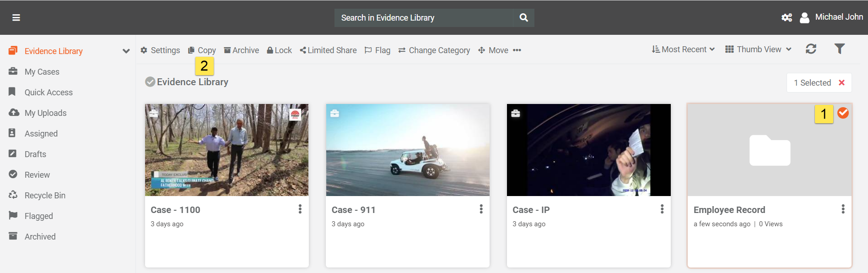Clear selection with the red X
The image size is (868, 273).
pyautogui.click(x=841, y=83)
